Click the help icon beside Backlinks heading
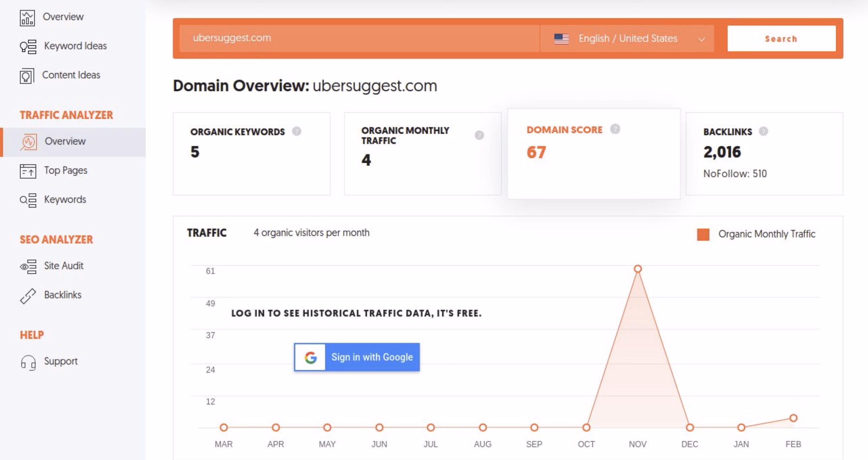Image resolution: width=868 pixels, height=460 pixels. 763,131
